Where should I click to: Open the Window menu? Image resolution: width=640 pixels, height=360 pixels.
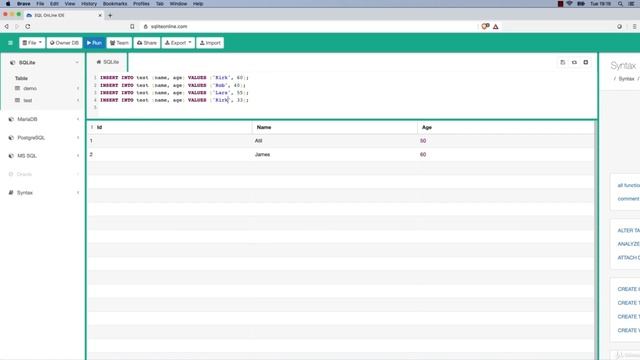click(178, 4)
